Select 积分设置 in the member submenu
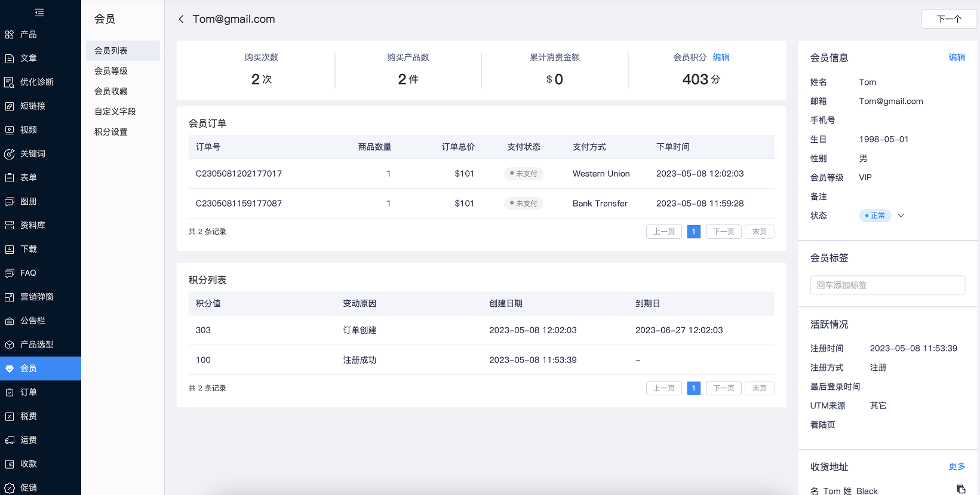 click(111, 132)
